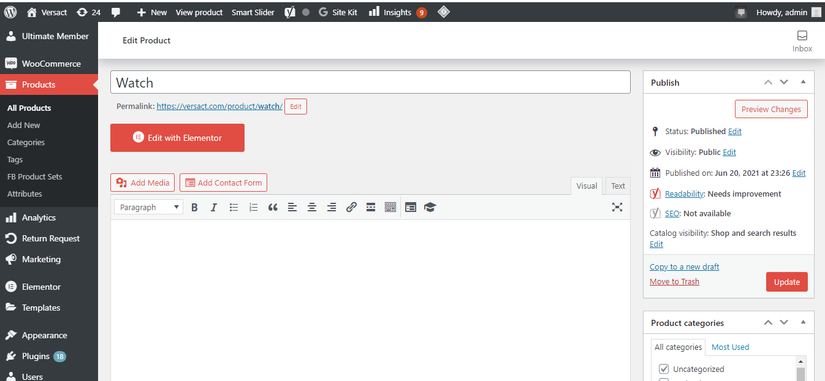Open the WordPress logo menu
The width and height of the screenshot is (825, 381).
(x=11, y=12)
